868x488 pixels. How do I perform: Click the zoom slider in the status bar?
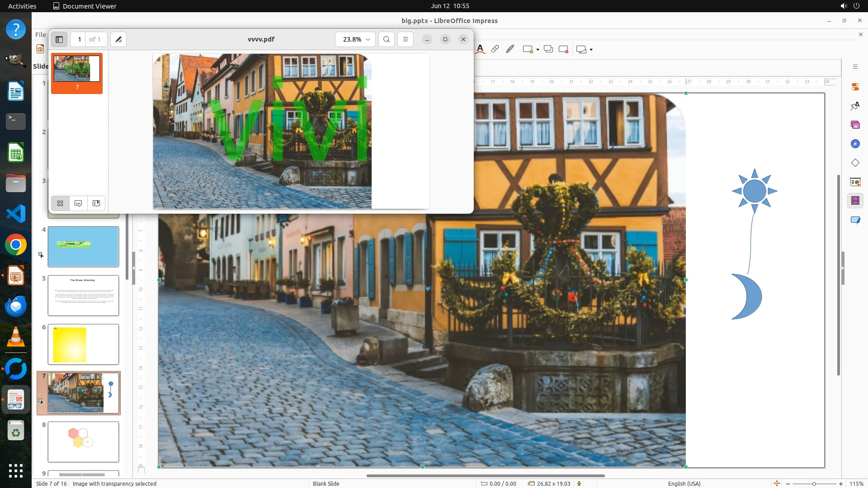point(814,483)
